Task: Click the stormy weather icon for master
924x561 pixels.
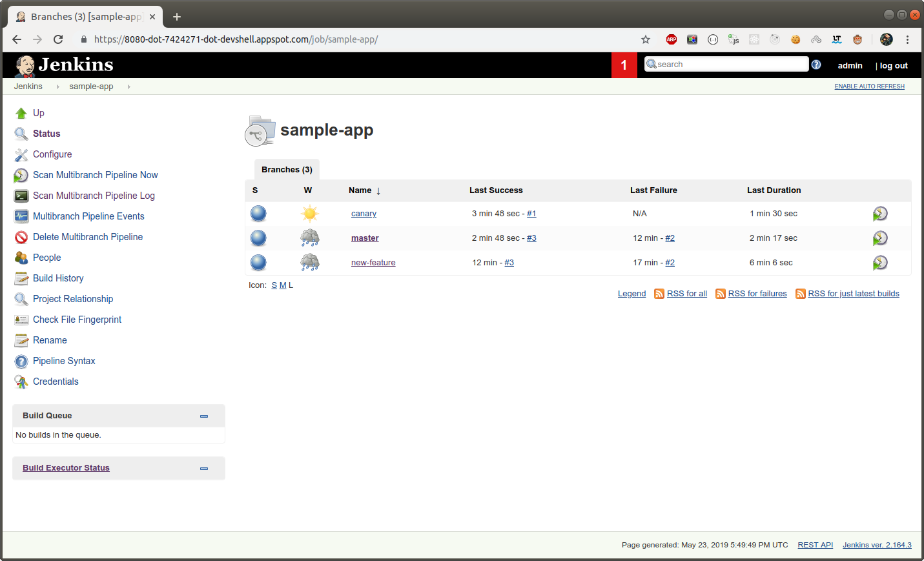Action: tap(310, 238)
